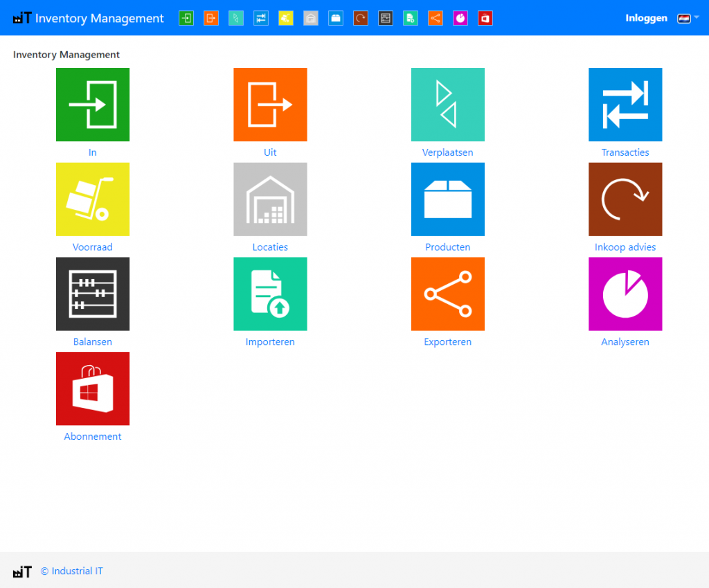Click the Exporteren label link
709x588 pixels.
click(x=448, y=341)
